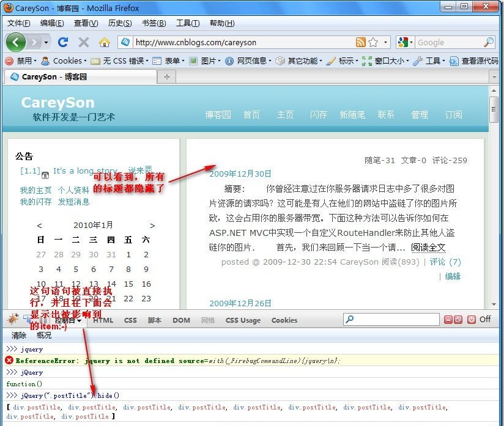Image resolution: width=504 pixels, height=426 pixels.
Task: Click the 博客园 navigation link
Action: click(x=218, y=115)
